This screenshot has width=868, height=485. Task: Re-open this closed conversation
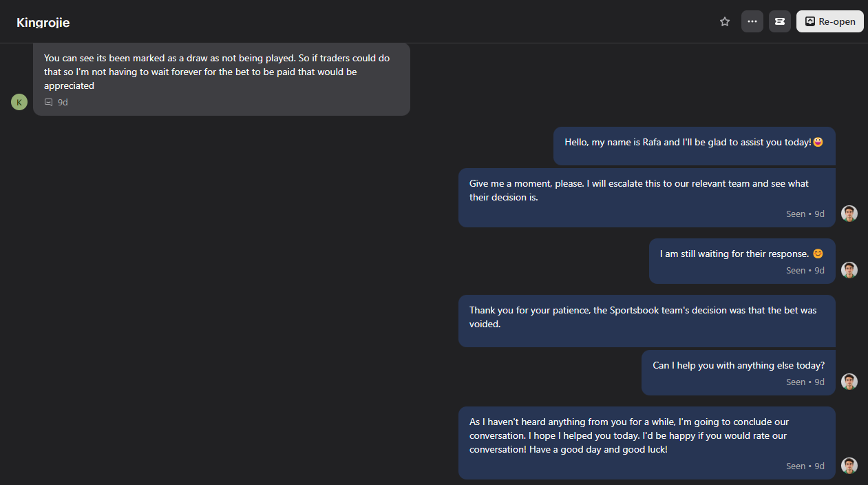pyautogui.click(x=829, y=21)
